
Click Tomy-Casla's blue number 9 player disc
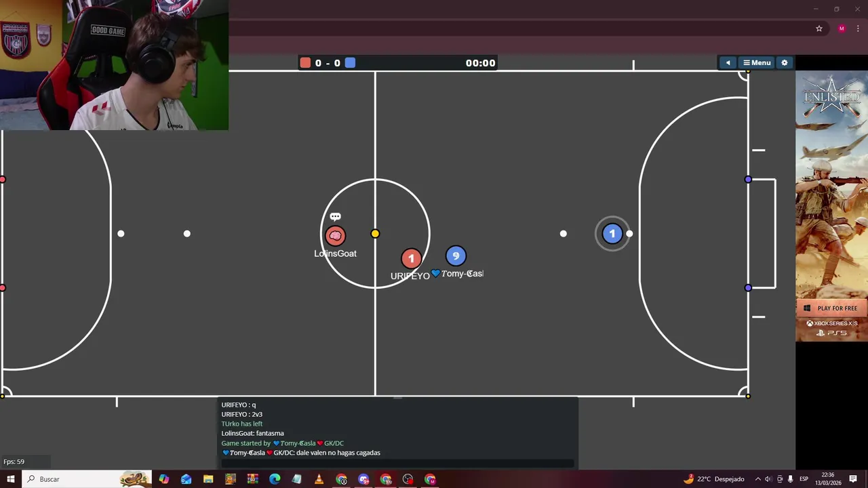click(456, 256)
